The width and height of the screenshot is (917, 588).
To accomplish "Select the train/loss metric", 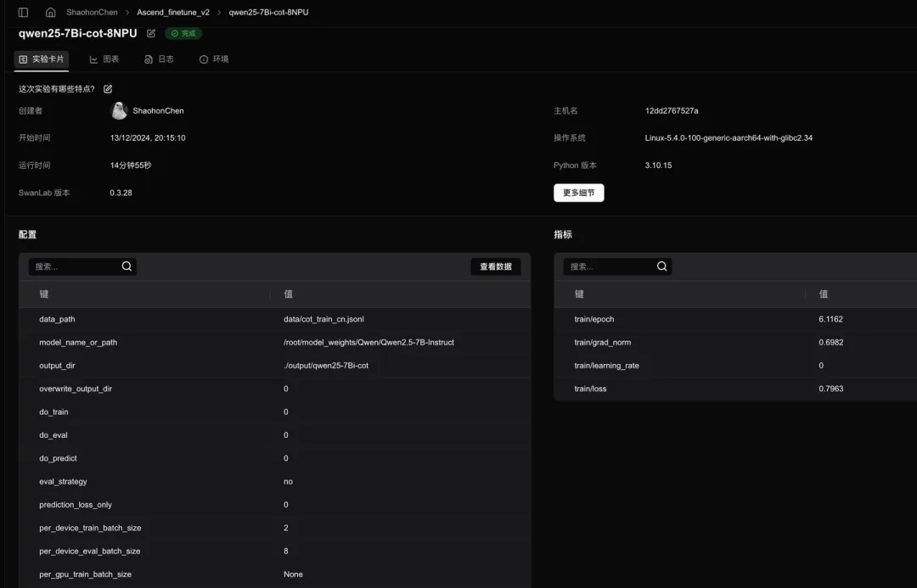I will (590, 389).
